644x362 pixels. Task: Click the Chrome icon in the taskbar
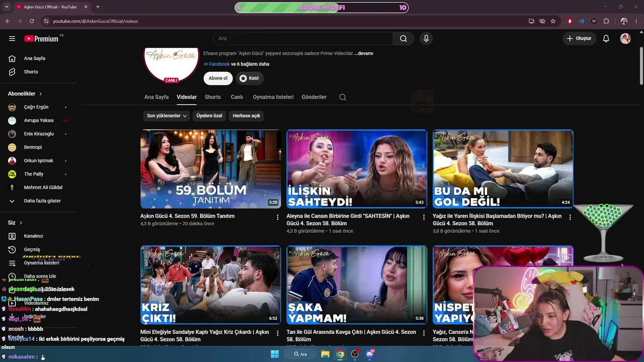[341, 354]
